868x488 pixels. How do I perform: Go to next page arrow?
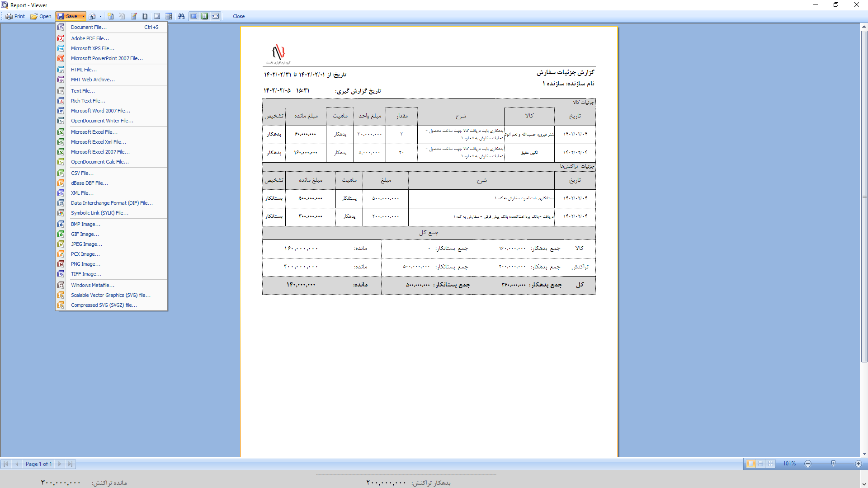60,464
